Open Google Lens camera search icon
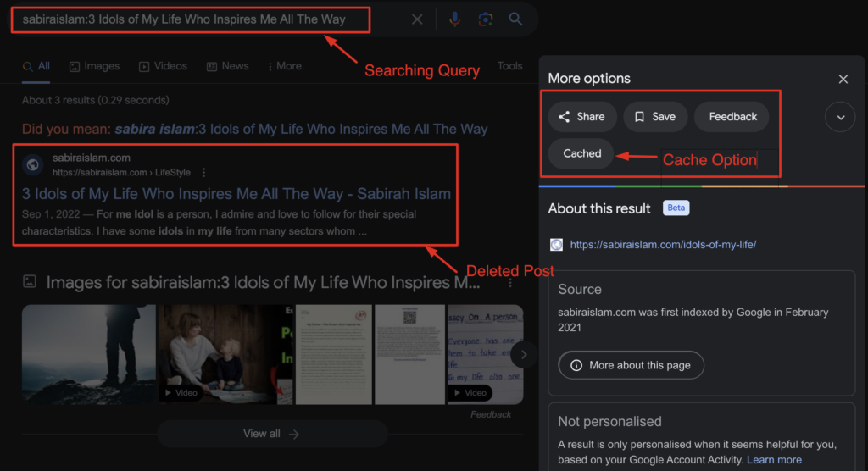 pyautogui.click(x=486, y=19)
